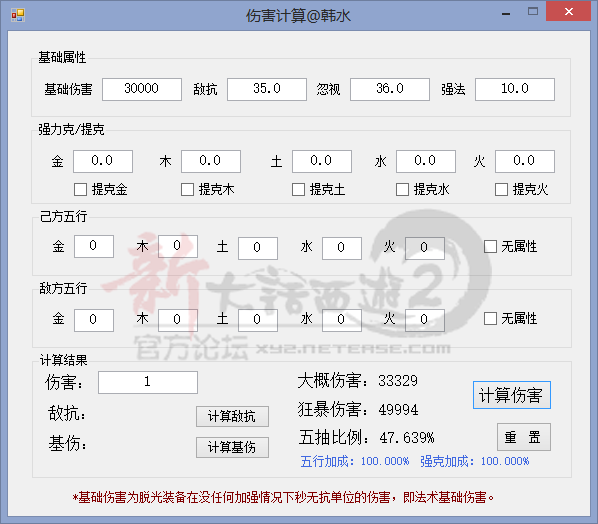Click the 水 field in 强力克/提克 group
Image resolution: width=598 pixels, height=524 pixels.
[x=426, y=161]
